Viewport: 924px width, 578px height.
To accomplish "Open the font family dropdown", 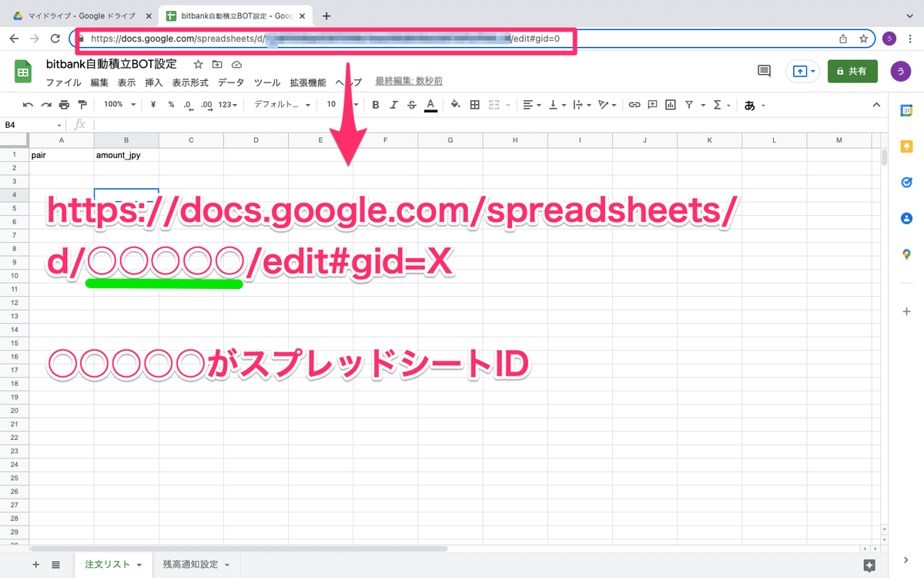I will [283, 105].
